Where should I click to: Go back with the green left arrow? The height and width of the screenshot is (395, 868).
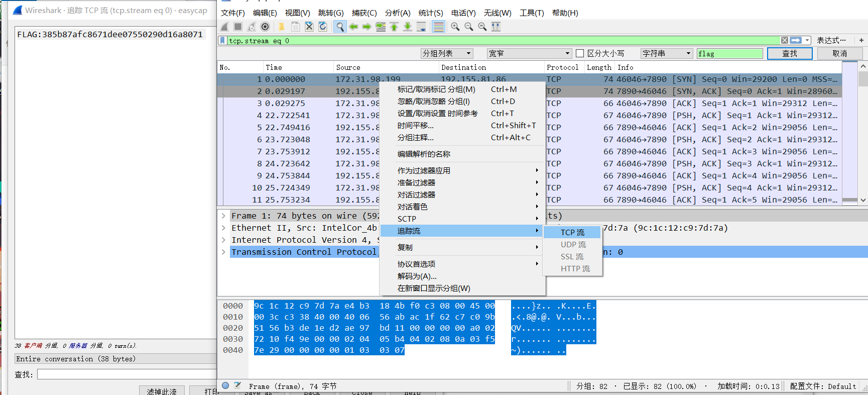pos(354,27)
